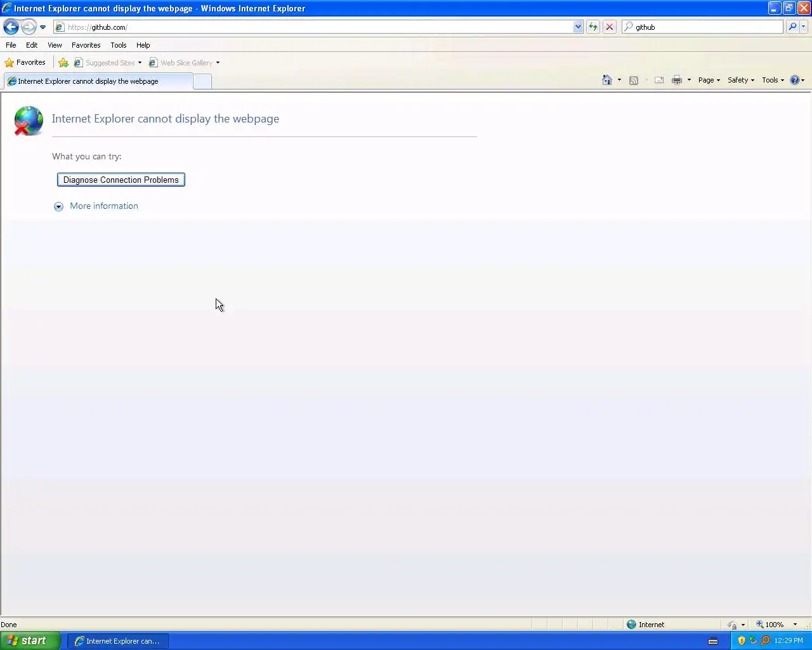The image size is (812, 650).
Task: Click Diagnose Connection Problems button
Action: click(121, 180)
